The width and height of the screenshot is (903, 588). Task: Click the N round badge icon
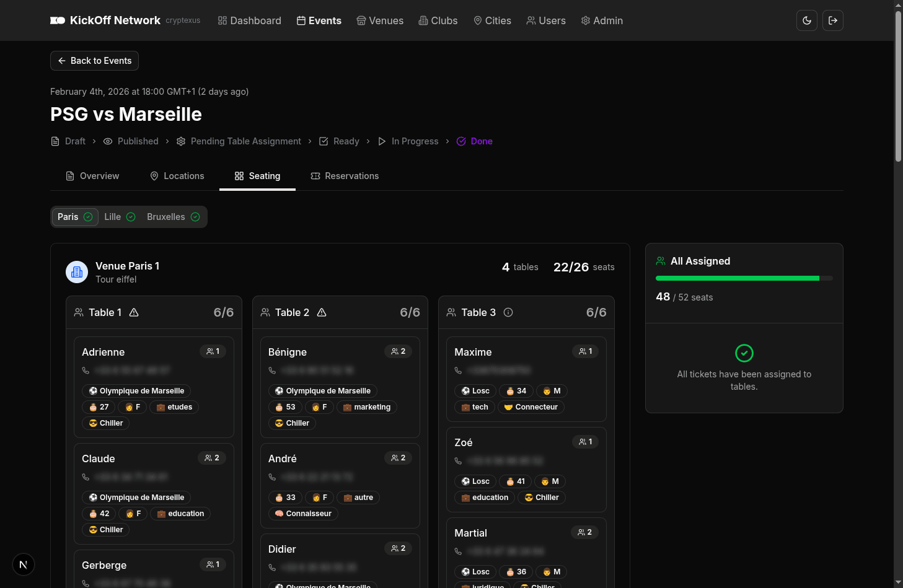(x=24, y=564)
